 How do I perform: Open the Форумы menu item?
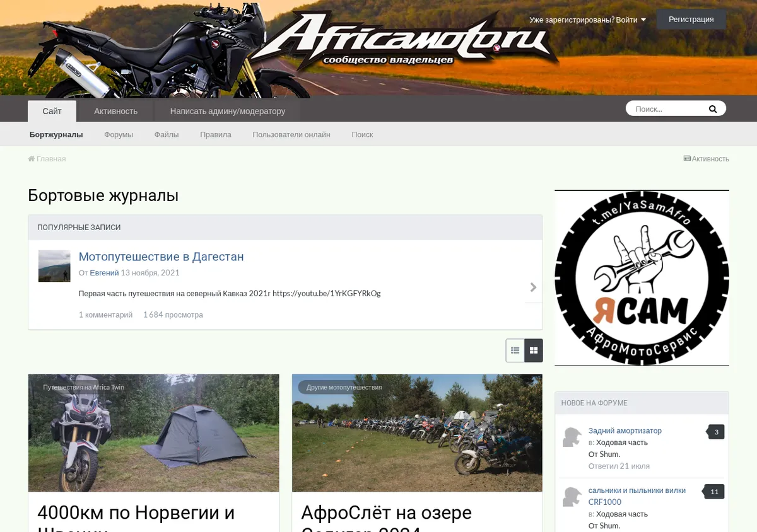point(119,134)
